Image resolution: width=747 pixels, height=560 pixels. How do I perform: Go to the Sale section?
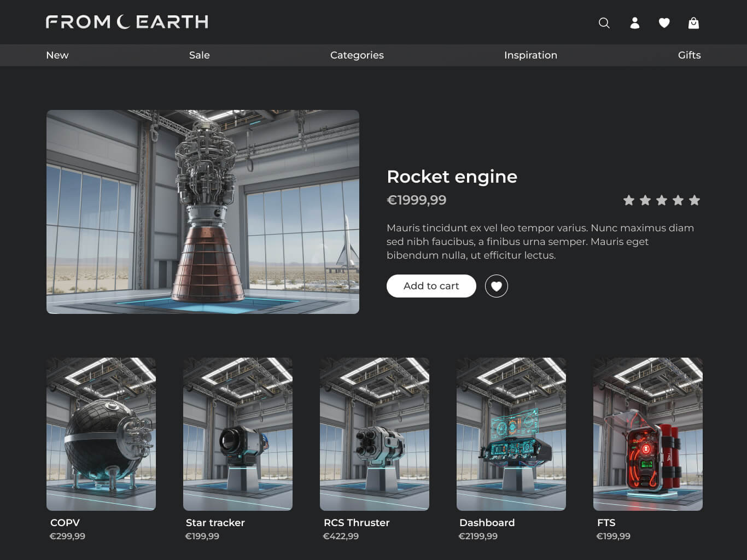pos(199,55)
